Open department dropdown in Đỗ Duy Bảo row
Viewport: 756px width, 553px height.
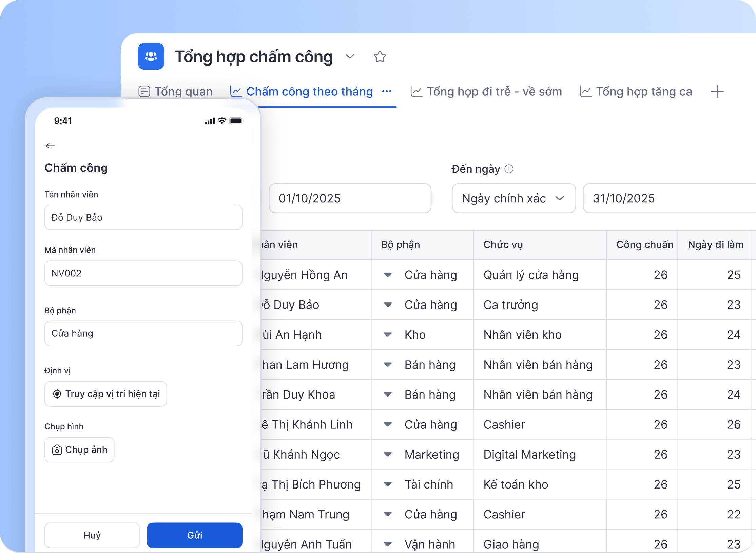(387, 305)
